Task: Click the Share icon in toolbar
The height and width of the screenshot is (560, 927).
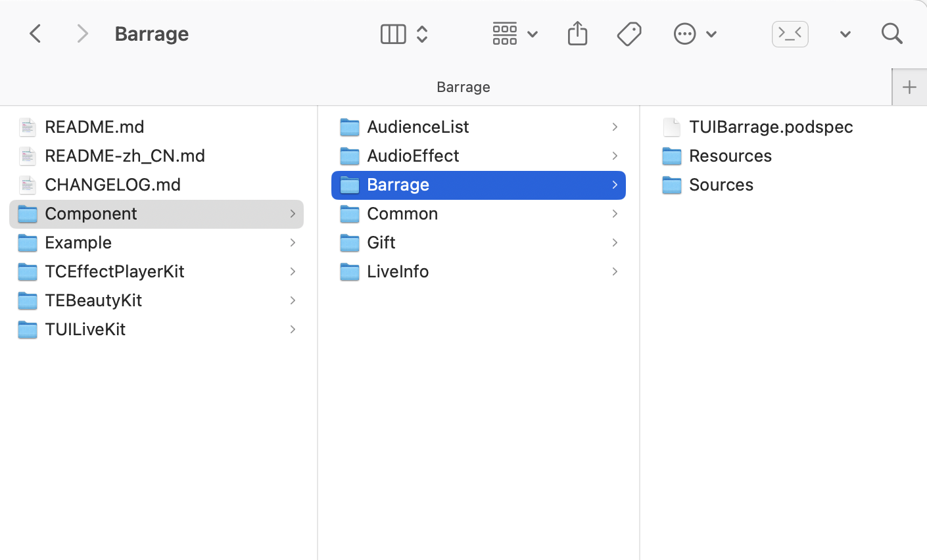Action: point(577,34)
